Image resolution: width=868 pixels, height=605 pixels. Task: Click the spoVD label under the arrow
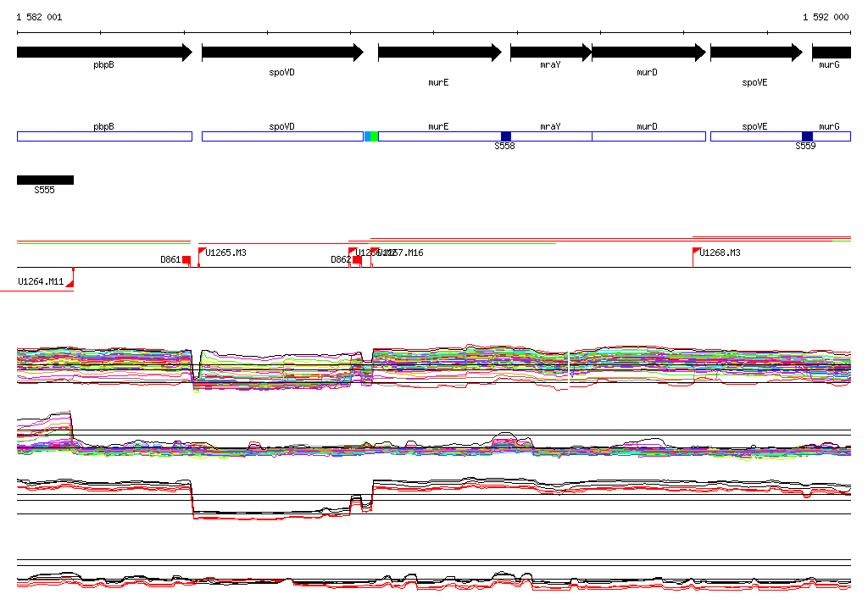point(281,73)
